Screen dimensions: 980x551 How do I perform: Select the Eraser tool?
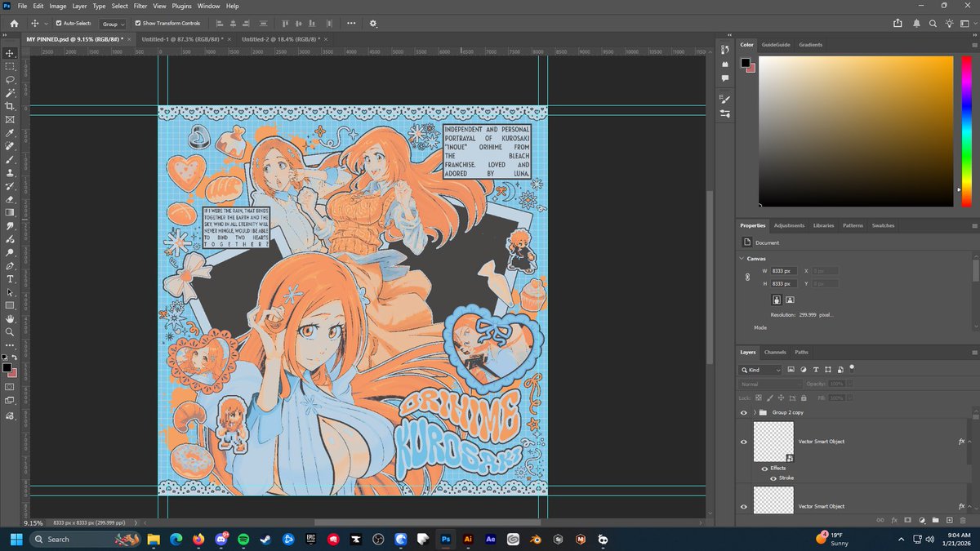click(x=10, y=199)
